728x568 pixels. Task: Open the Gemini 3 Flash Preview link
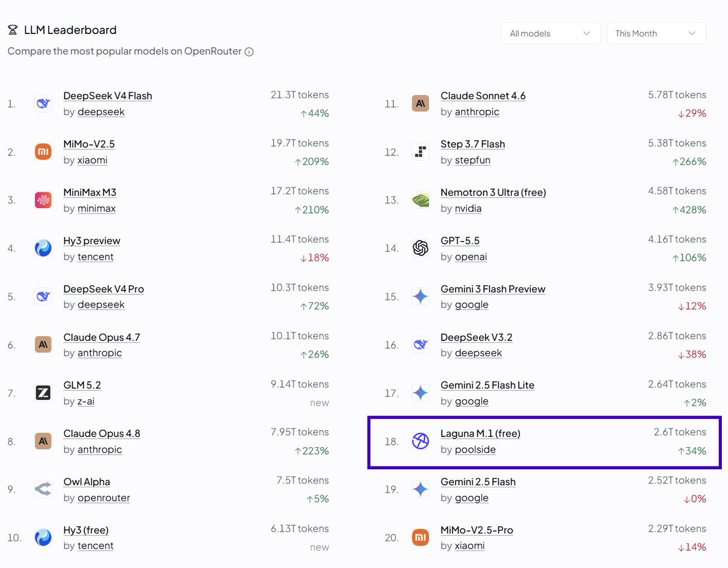point(493,289)
